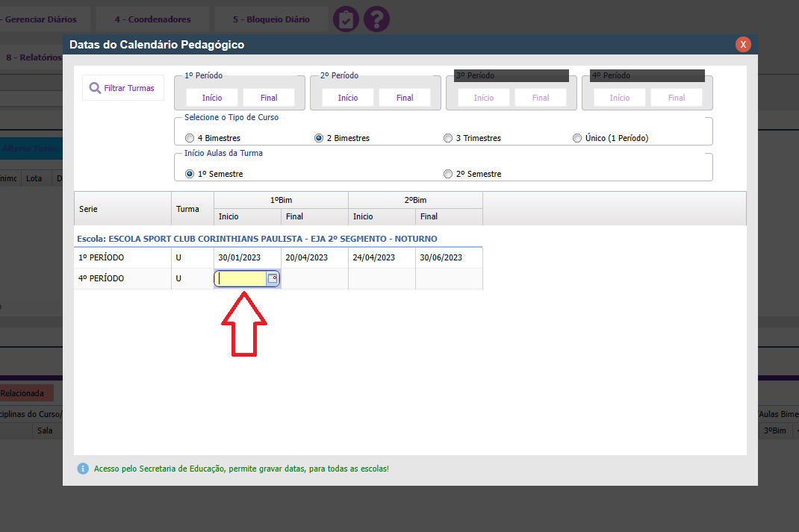Select the 4 Bimestres radio option

pos(189,138)
